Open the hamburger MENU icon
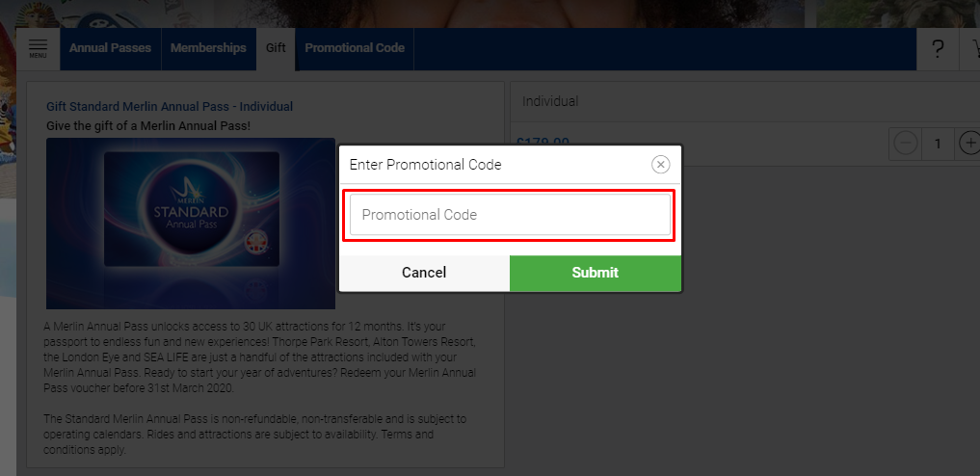 (38, 48)
